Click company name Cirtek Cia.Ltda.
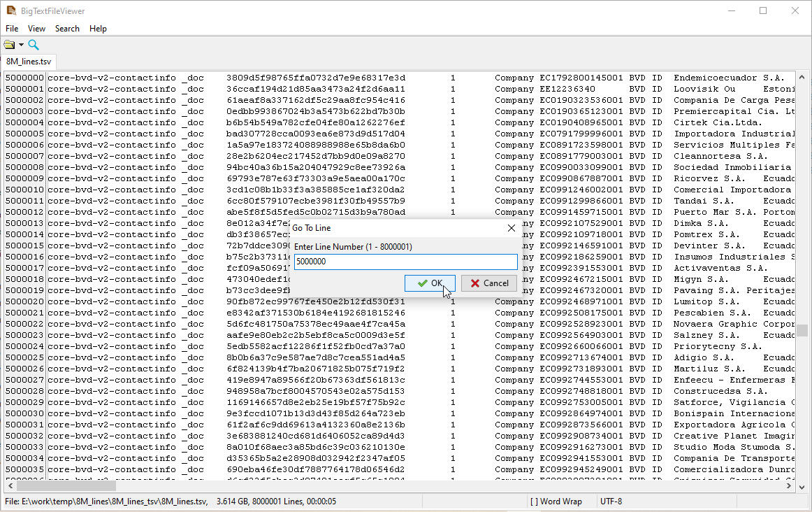Viewport: 812px width, 512px height. tap(718, 123)
